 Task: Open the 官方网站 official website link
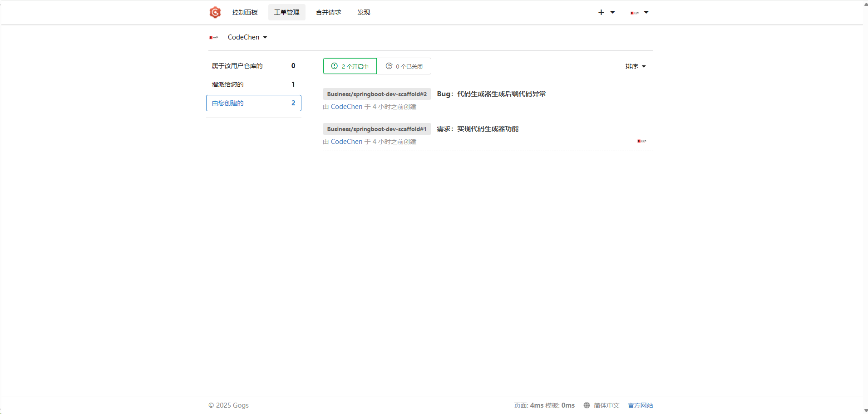640,405
